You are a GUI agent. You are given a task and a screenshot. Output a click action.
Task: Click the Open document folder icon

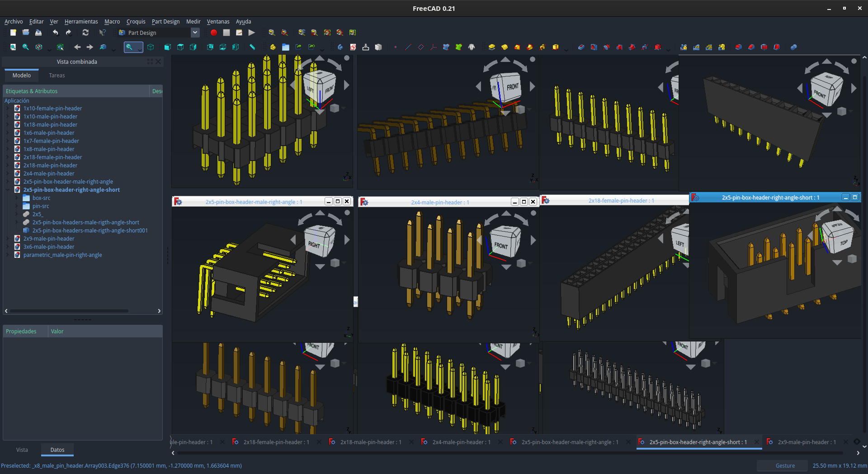pyautogui.click(x=26, y=33)
